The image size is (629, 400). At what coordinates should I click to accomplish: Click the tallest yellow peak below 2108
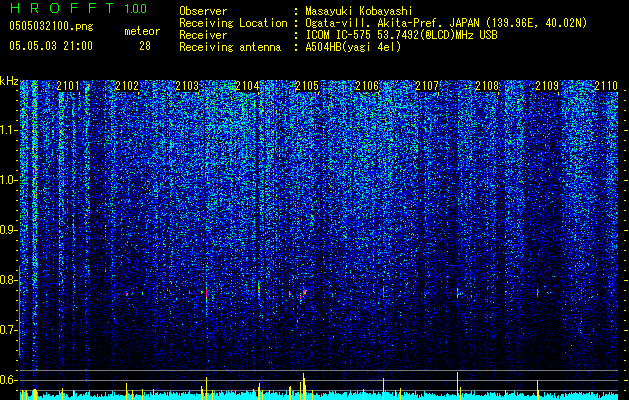click(x=457, y=385)
